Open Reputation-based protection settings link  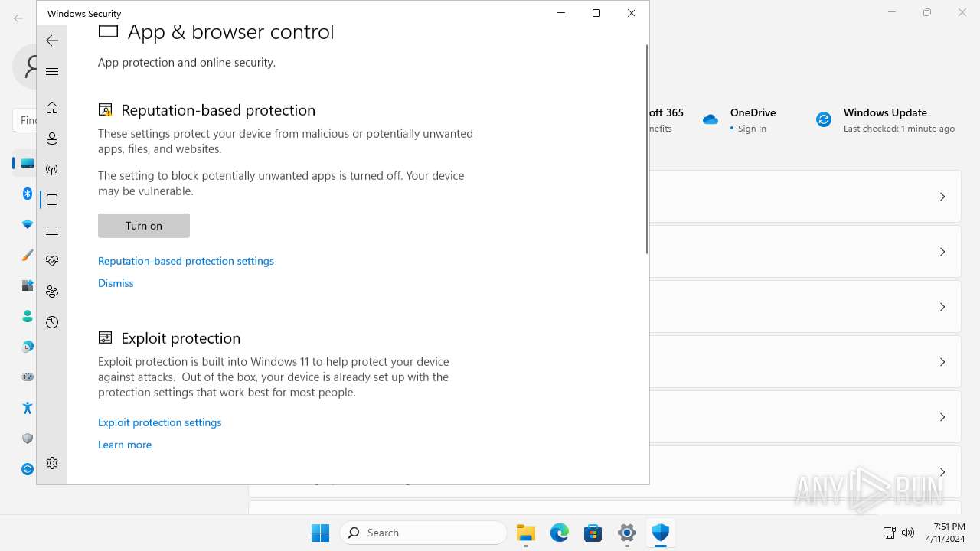click(186, 261)
